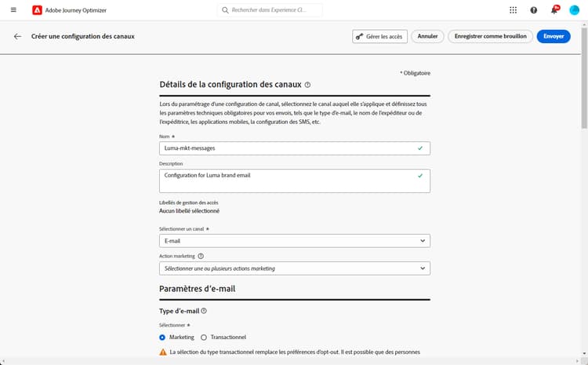The image size is (588, 365).
Task: Open the hamburger navigation menu
Action: (x=13, y=10)
